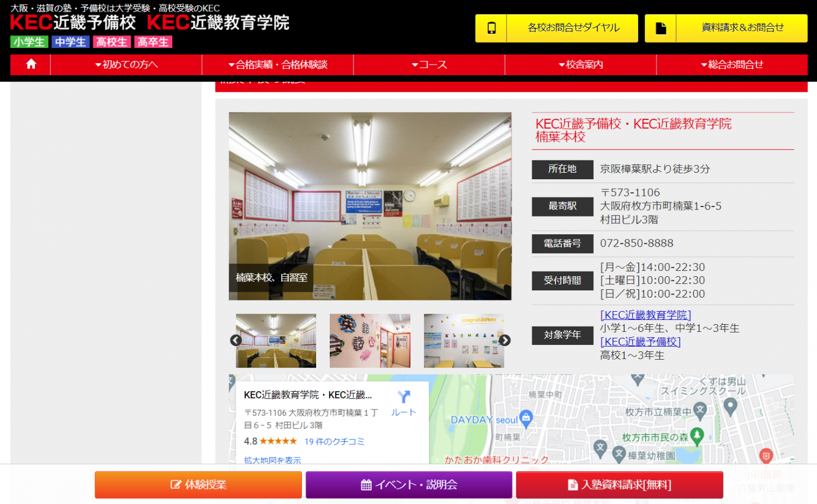Click the 受付時間 label
Screen dimensions: 817x504
562,280
